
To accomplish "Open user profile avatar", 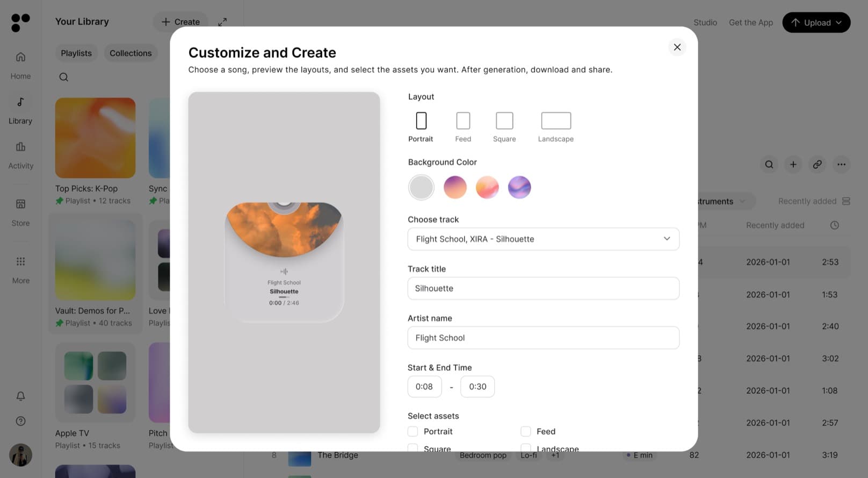I will (20, 455).
